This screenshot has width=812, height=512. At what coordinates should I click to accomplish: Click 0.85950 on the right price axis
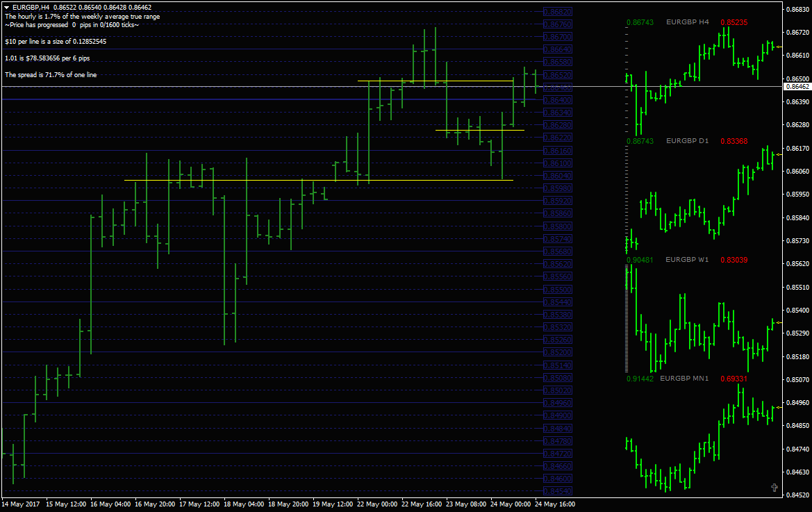797,195
